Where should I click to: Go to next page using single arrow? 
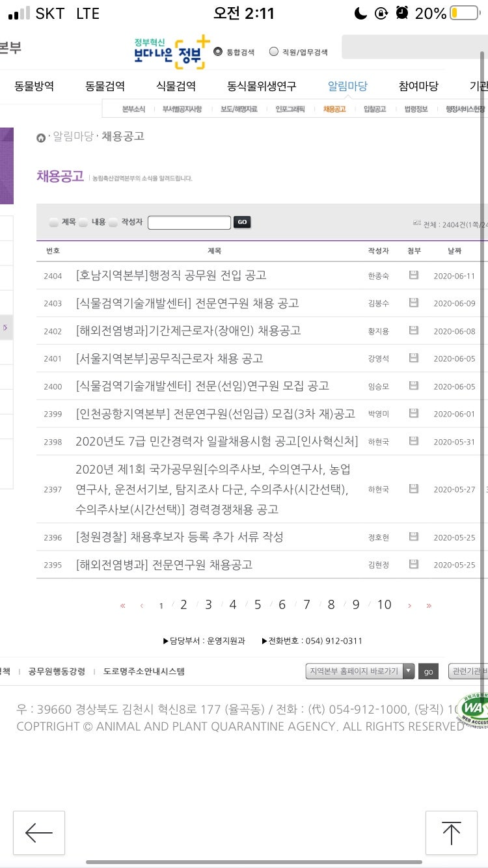click(x=409, y=605)
